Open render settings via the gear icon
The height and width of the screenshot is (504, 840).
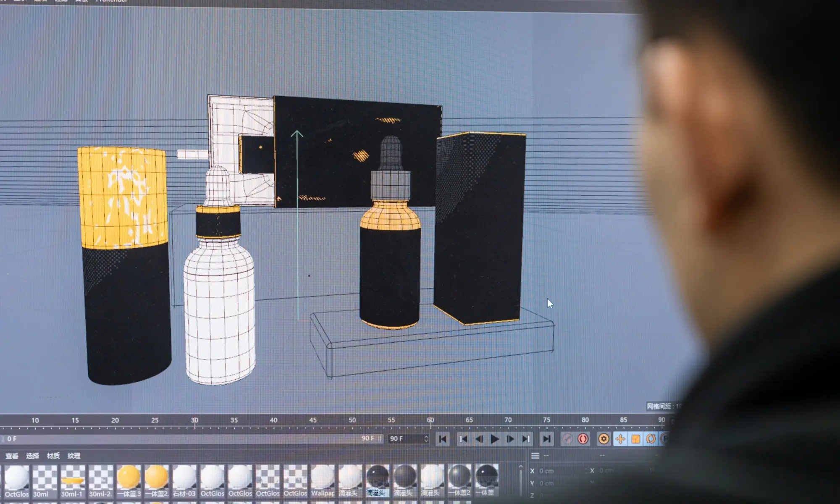point(604,438)
